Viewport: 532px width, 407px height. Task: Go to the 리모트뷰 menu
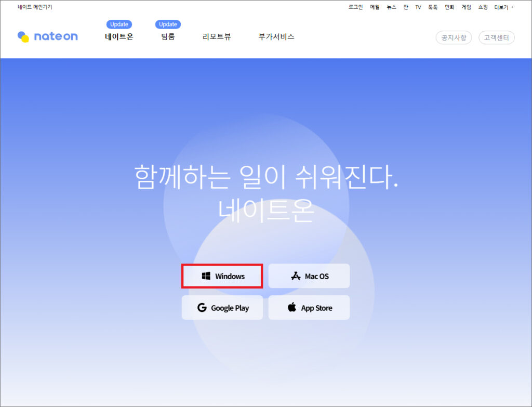click(x=217, y=37)
